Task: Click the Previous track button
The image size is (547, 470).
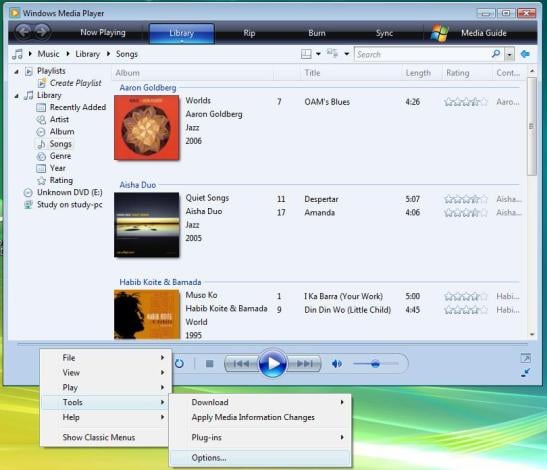Action: coord(241,364)
